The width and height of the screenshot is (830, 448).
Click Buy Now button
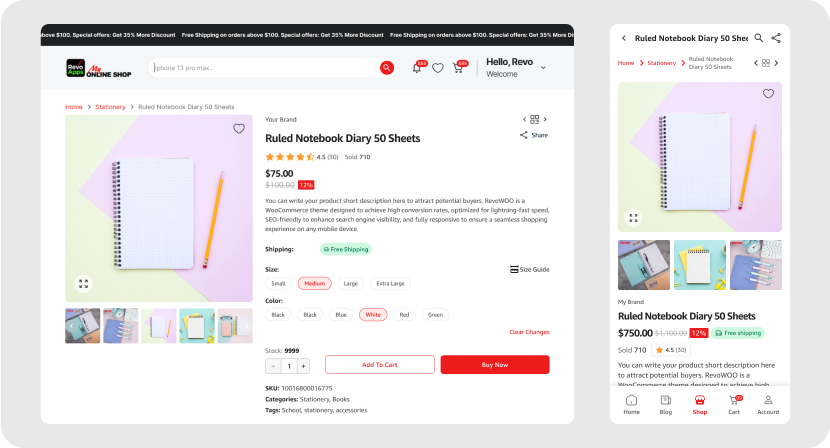point(495,365)
